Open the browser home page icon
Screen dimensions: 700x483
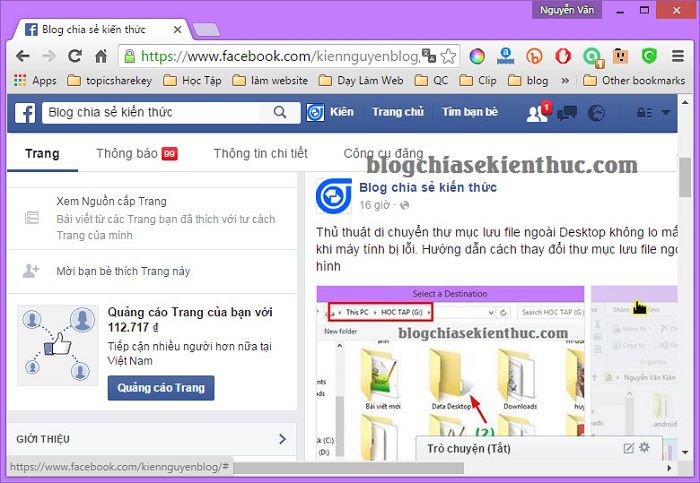[x=101, y=56]
